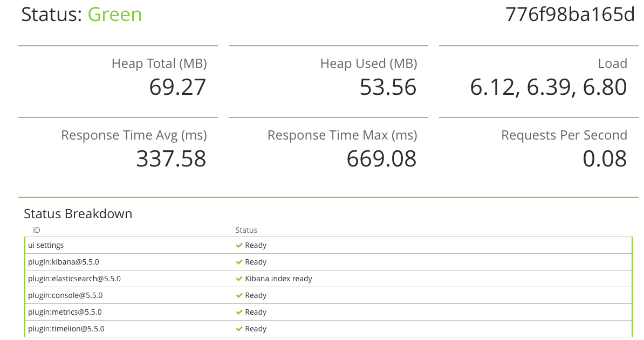
Task: Click the checkmark next to Kibana index ready
Action: click(x=239, y=279)
